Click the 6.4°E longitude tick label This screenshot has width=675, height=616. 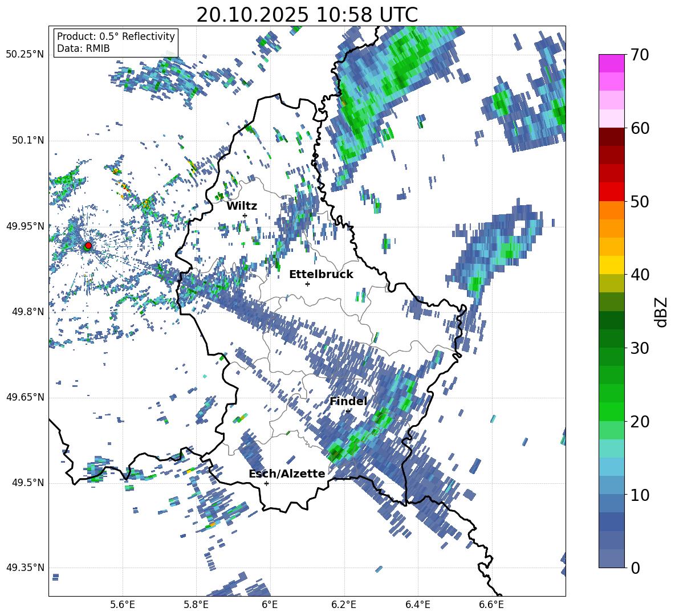[x=417, y=605]
